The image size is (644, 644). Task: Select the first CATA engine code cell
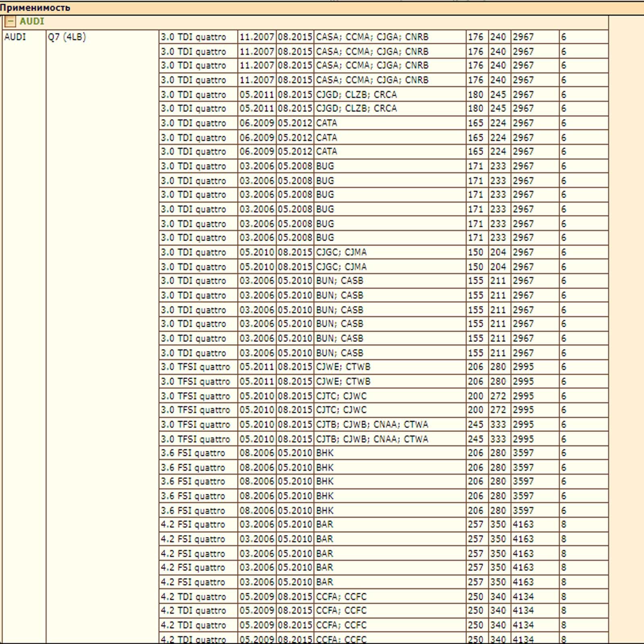[x=326, y=123]
